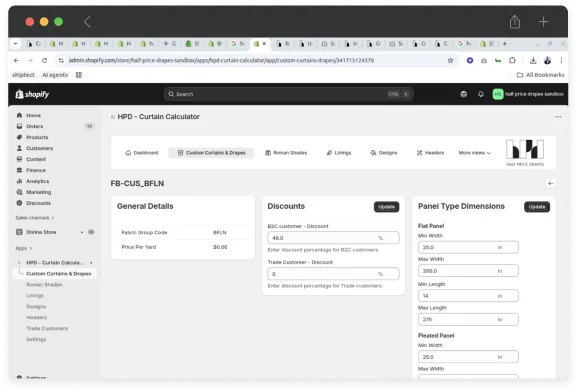Viewport: 579px width, 392px height.
Task: Edit Flat Panel Min Length field
Action: [x=468, y=296]
